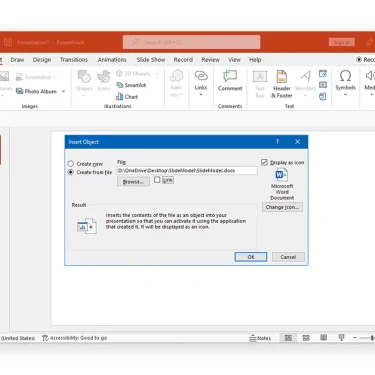Switch to Reading view
The height and width of the screenshot is (375, 375).
[323, 338]
